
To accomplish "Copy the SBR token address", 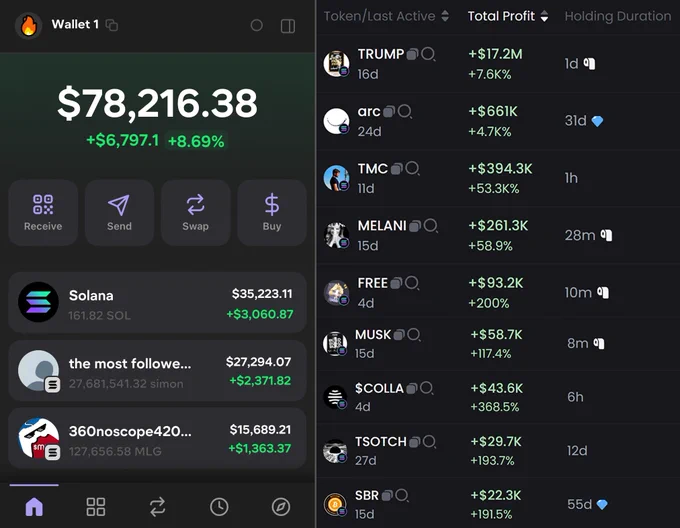I will point(387,495).
